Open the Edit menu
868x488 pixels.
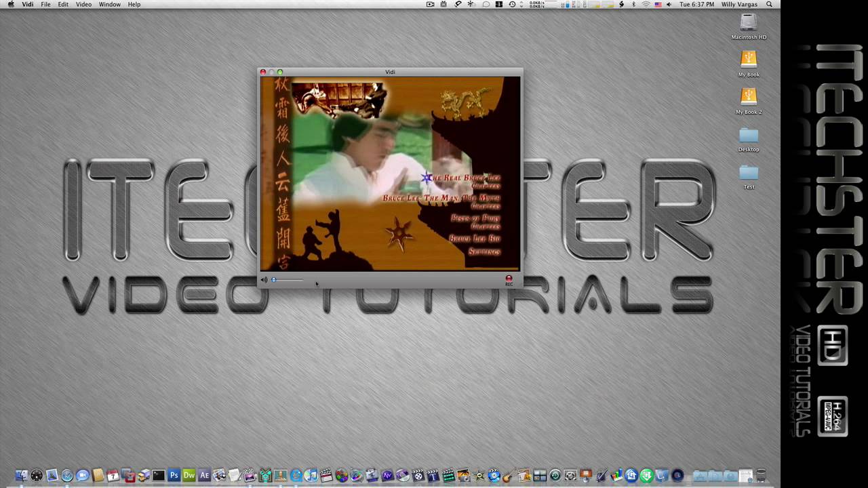coord(63,4)
